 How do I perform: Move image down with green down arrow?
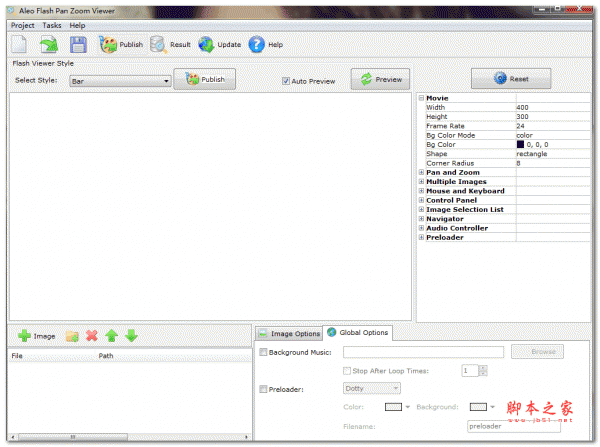pos(131,336)
